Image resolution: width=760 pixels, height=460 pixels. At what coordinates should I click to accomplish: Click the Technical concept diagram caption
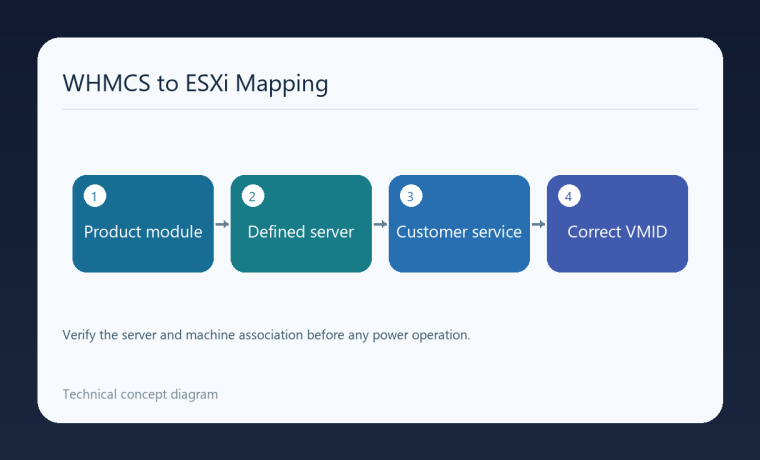pyautogui.click(x=140, y=395)
